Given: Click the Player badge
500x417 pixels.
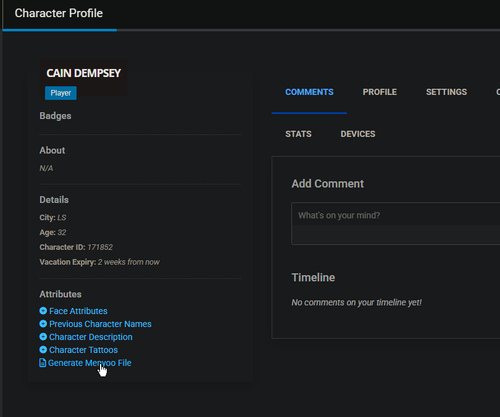Looking at the screenshot, I should 61,93.
